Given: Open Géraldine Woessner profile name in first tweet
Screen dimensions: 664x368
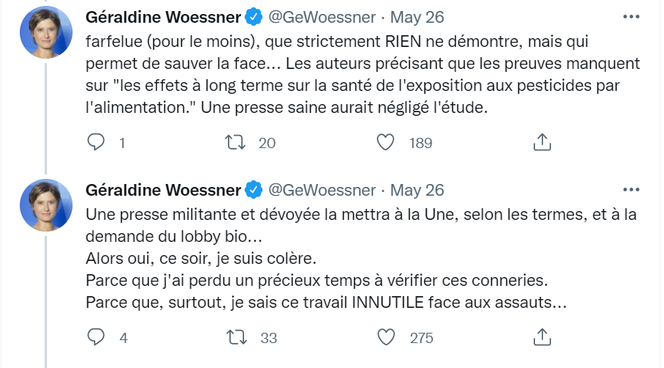Looking at the screenshot, I should (163, 17).
